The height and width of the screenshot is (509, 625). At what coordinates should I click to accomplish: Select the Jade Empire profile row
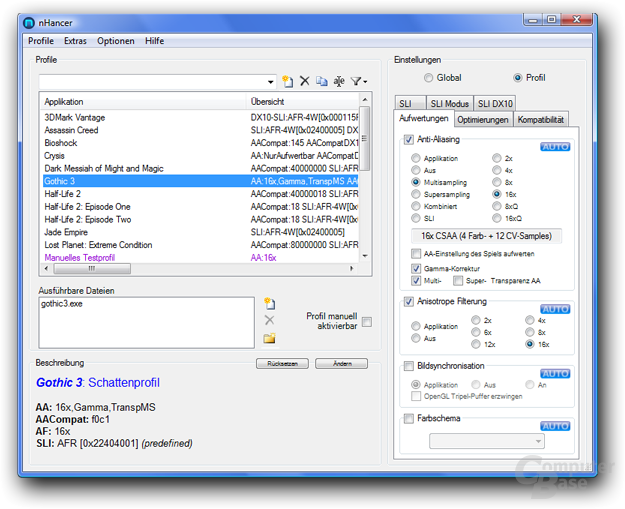click(x=200, y=232)
